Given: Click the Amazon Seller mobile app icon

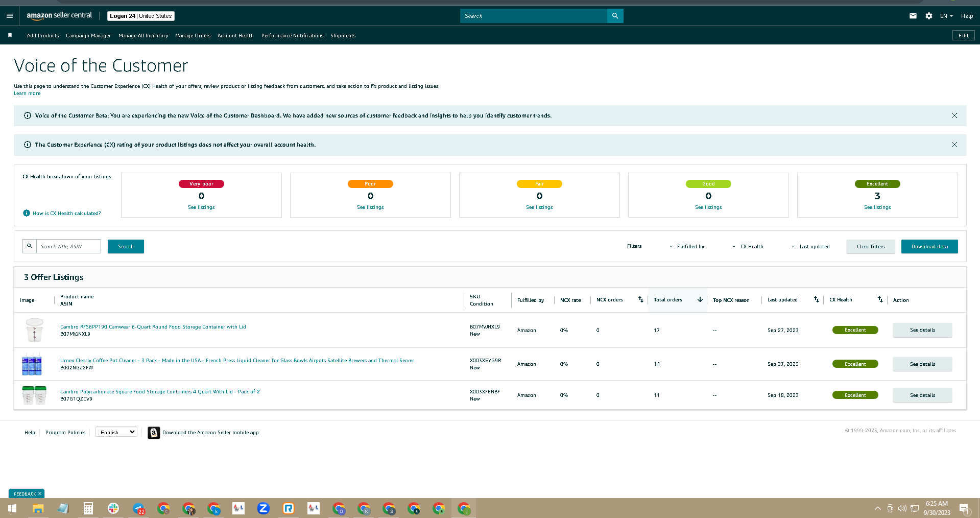Looking at the screenshot, I should pyautogui.click(x=154, y=433).
